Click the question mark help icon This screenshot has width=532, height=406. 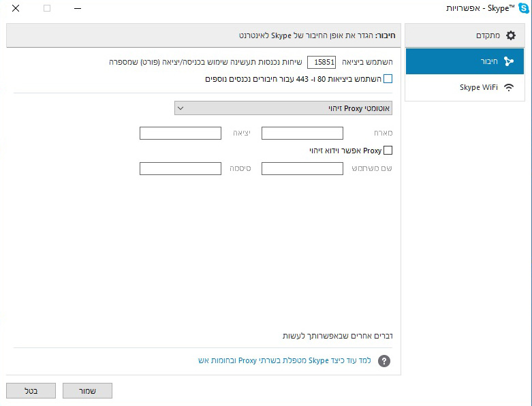[384, 361]
